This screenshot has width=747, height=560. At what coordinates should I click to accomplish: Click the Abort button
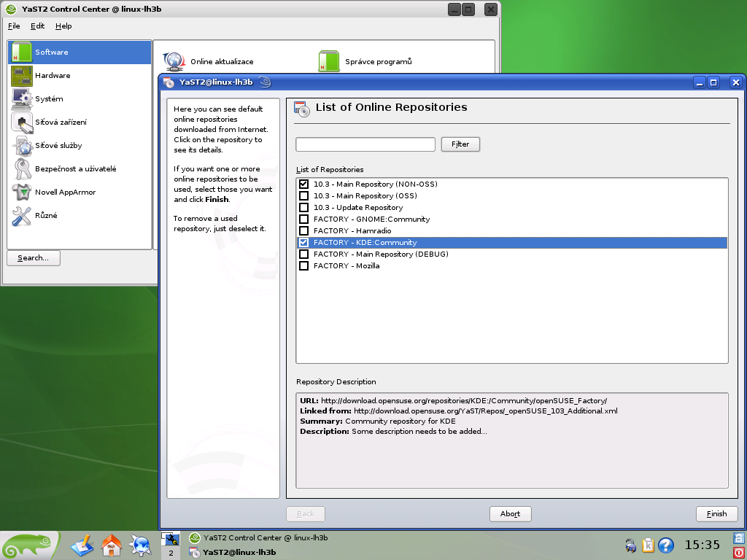(x=510, y=514)
